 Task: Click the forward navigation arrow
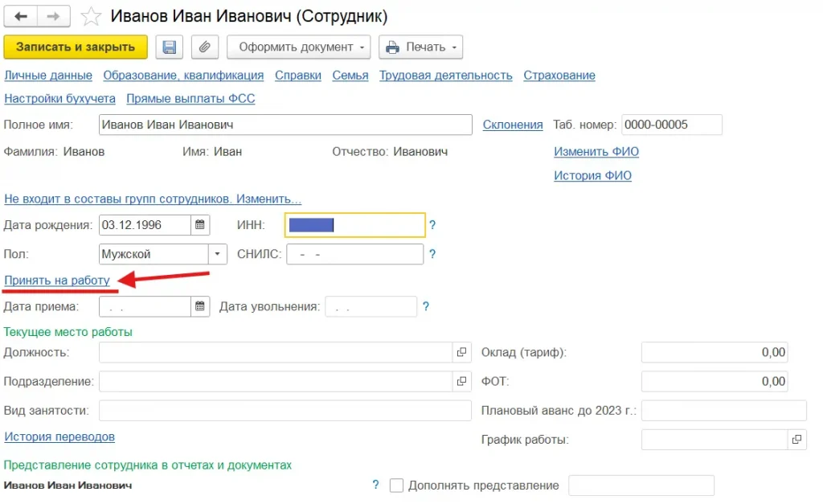[54, 16]
